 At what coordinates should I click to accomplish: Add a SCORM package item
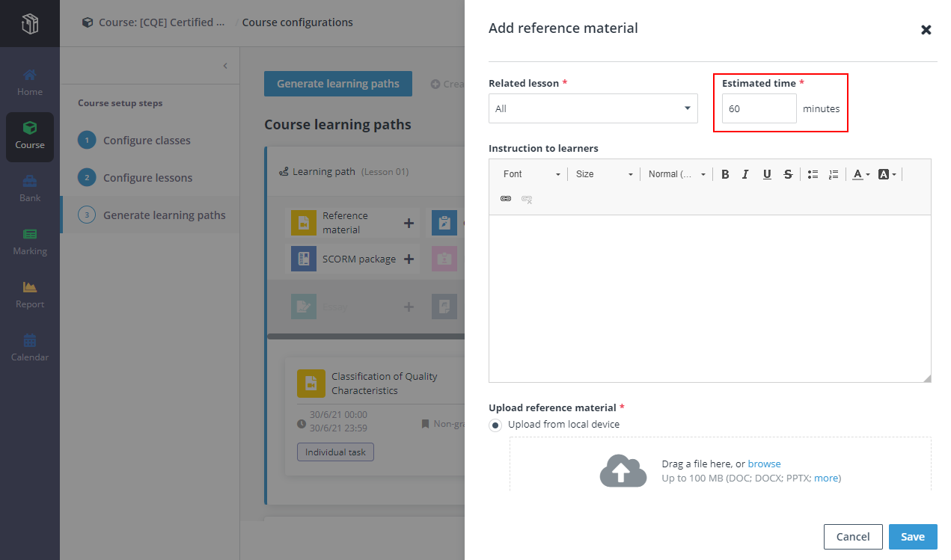(x=409, y=259)
